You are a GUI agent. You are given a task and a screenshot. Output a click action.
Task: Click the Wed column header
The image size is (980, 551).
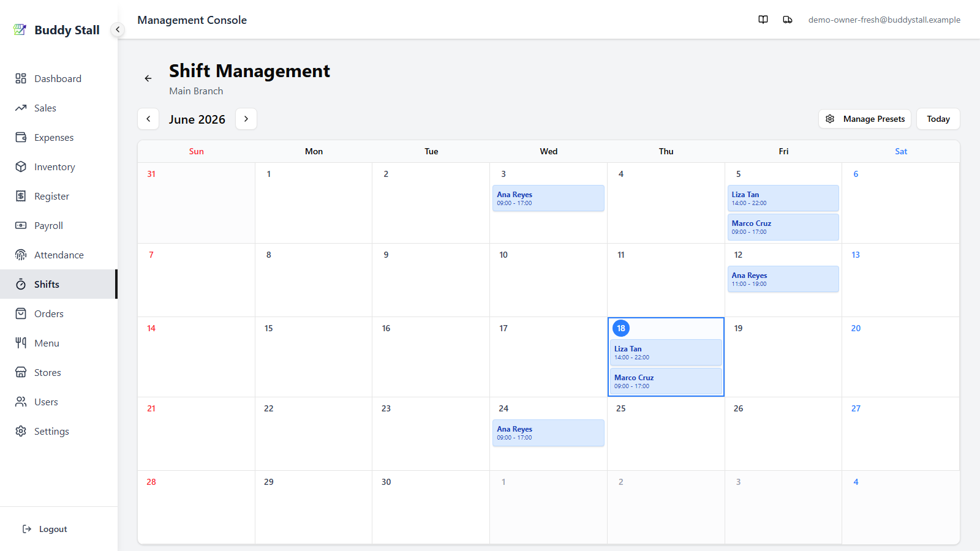click(549, 151)
